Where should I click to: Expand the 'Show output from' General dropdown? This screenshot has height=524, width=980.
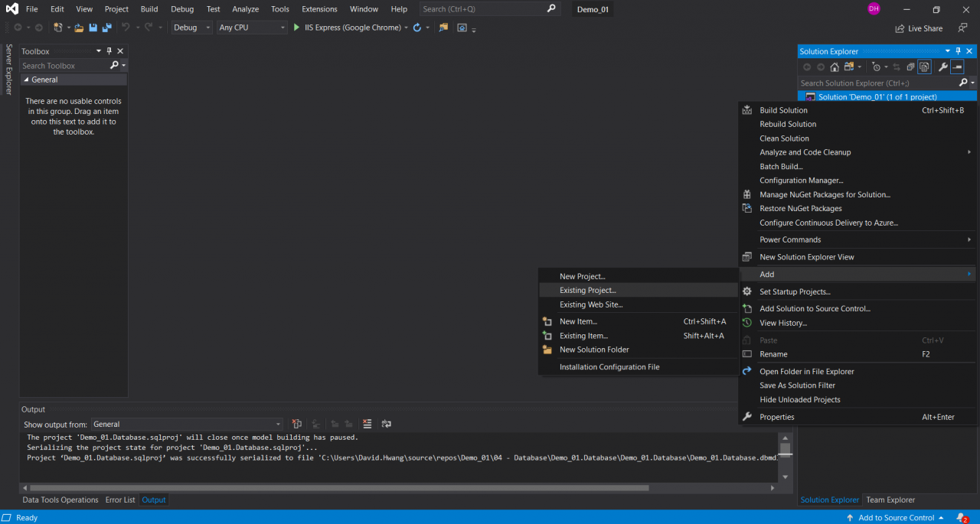pyautogui.click(x=187, y=424)
